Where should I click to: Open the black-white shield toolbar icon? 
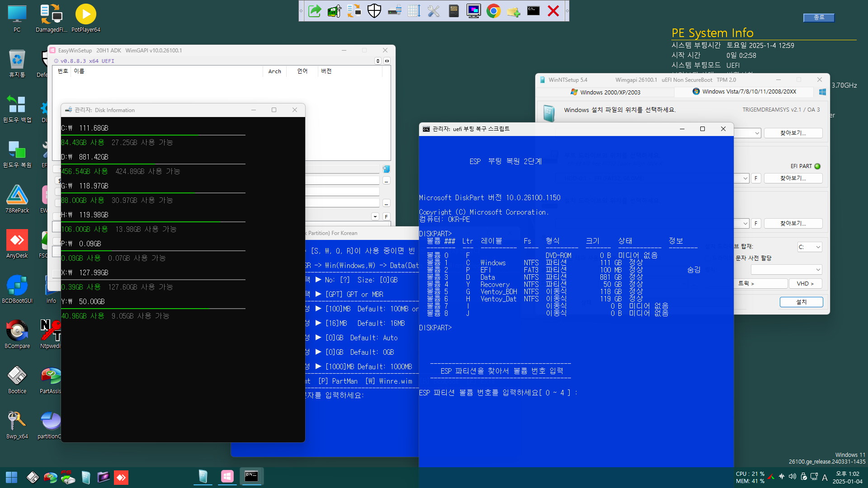pos(374,11)
